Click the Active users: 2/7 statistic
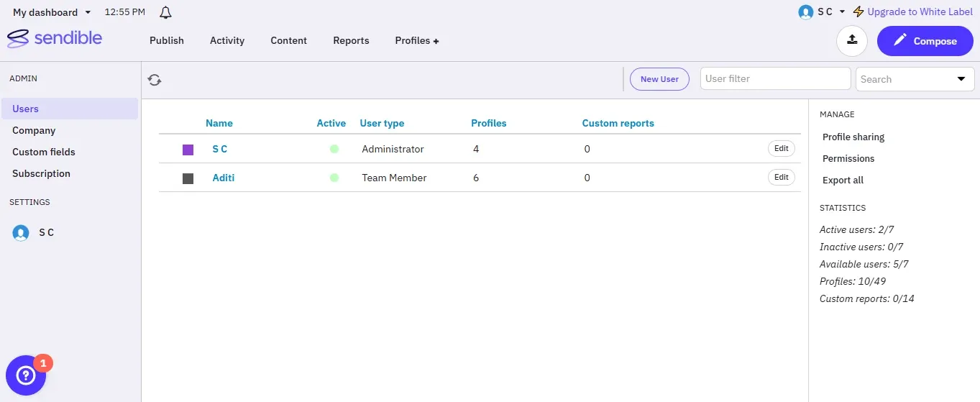 click(x=857, y=229)
